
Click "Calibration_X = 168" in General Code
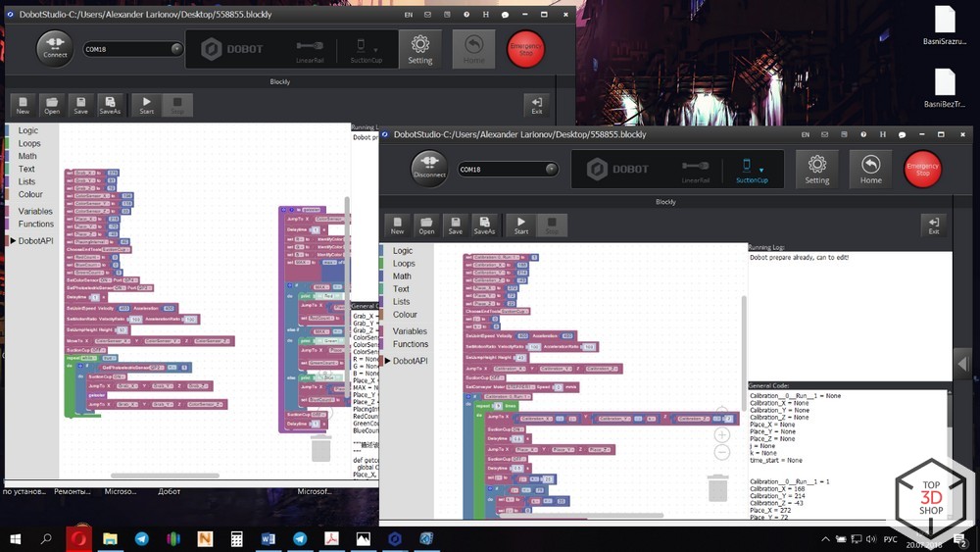click(777, 489)
